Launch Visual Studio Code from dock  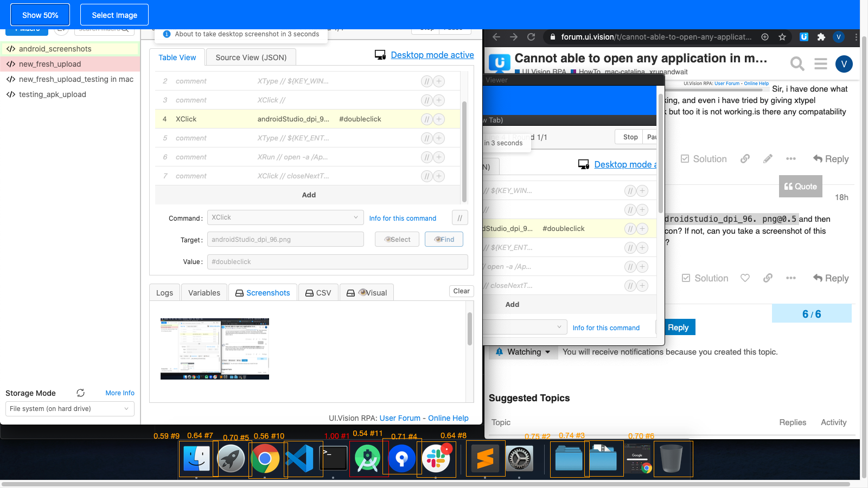tap(299, 459)
